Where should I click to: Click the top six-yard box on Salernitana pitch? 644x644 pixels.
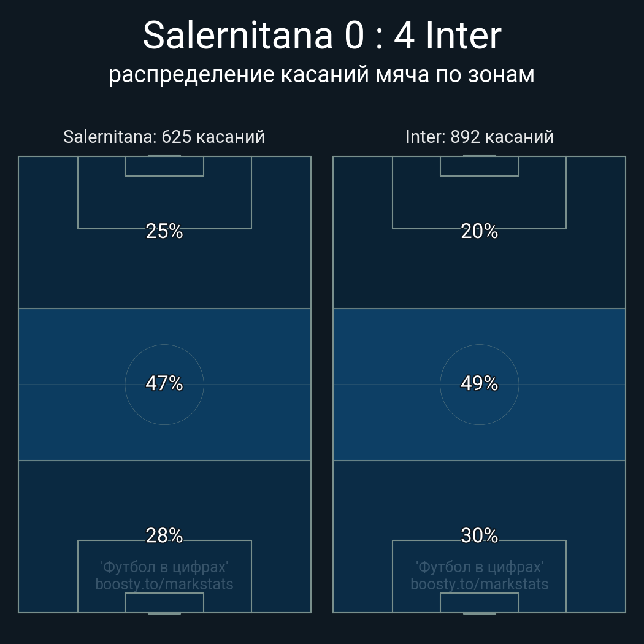[x=164, y=166]
